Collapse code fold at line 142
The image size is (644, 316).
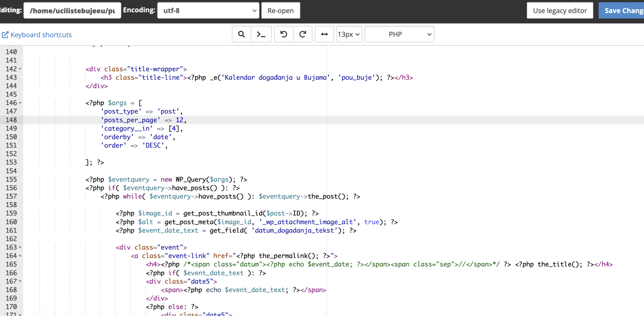20,69
